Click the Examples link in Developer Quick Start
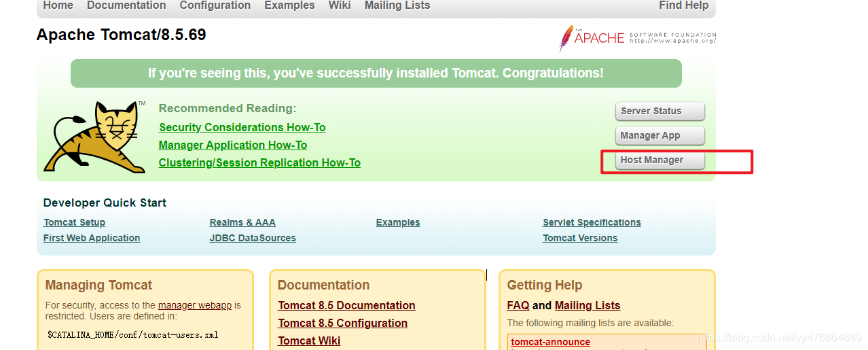868x350 pixels. (x=398, y=222)
